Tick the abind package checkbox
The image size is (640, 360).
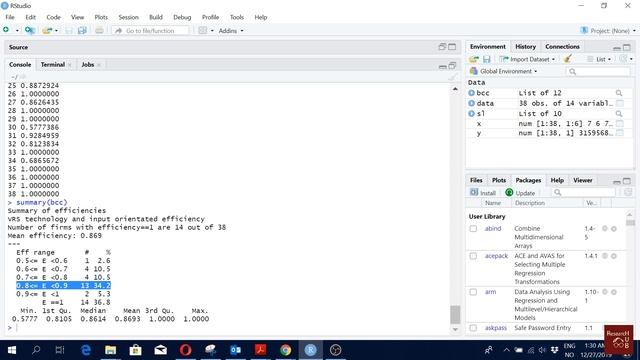pyautogui.click(x=473, y=229)
